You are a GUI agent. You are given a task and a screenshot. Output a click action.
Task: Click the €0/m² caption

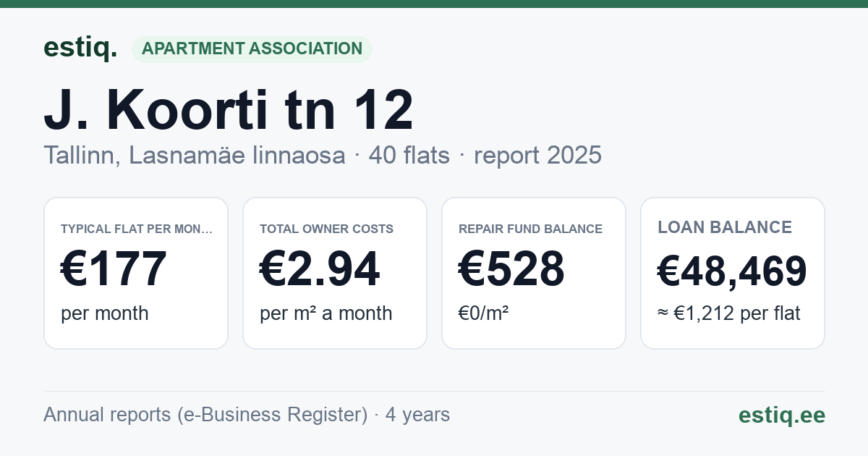[x=484, y=313]
